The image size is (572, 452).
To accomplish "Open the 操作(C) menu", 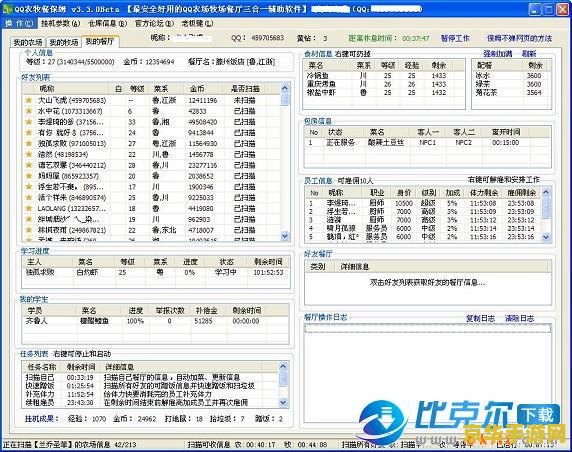I will [19, 23].
